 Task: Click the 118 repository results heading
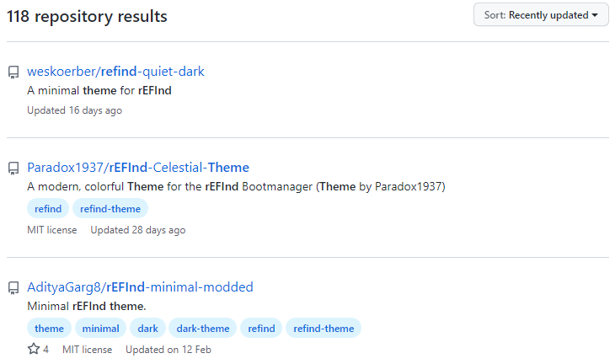pos(87,17)
